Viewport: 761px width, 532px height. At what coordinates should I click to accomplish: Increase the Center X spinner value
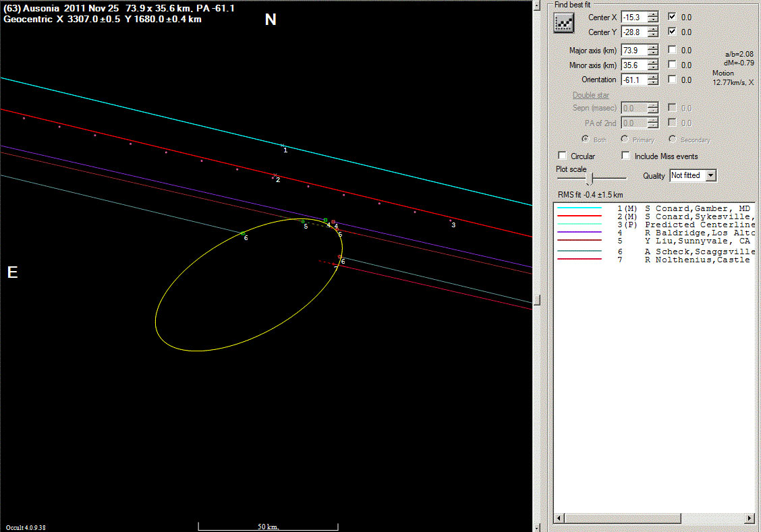tap(653, 14)
